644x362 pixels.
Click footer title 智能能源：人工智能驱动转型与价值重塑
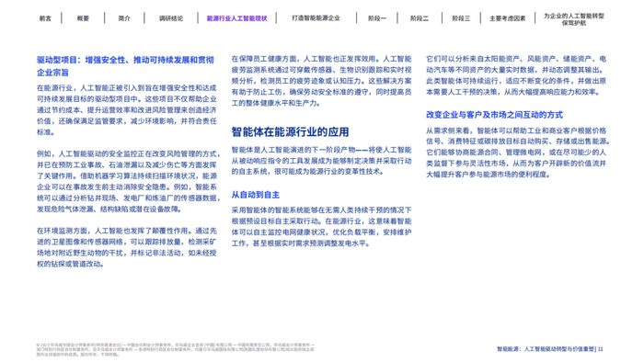tap(546, 349)
